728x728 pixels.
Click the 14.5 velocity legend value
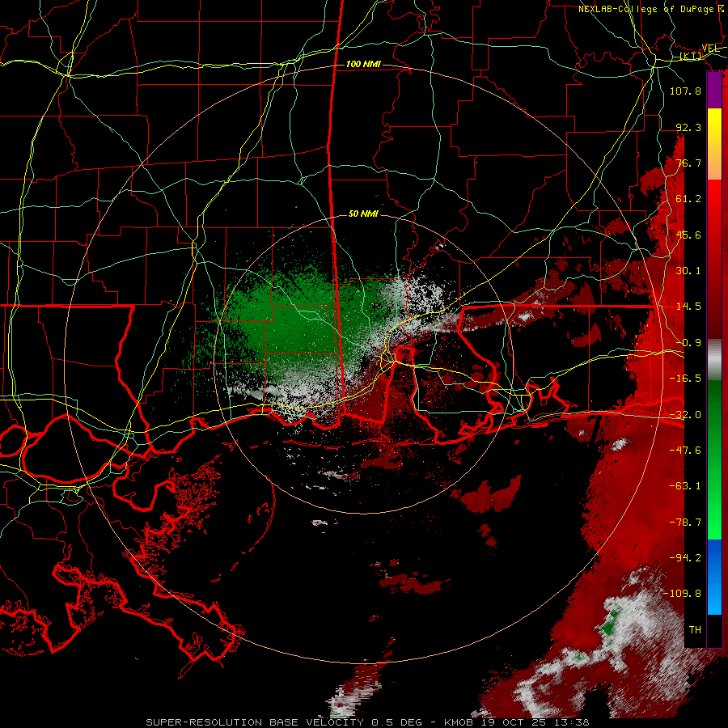(688, 307)
